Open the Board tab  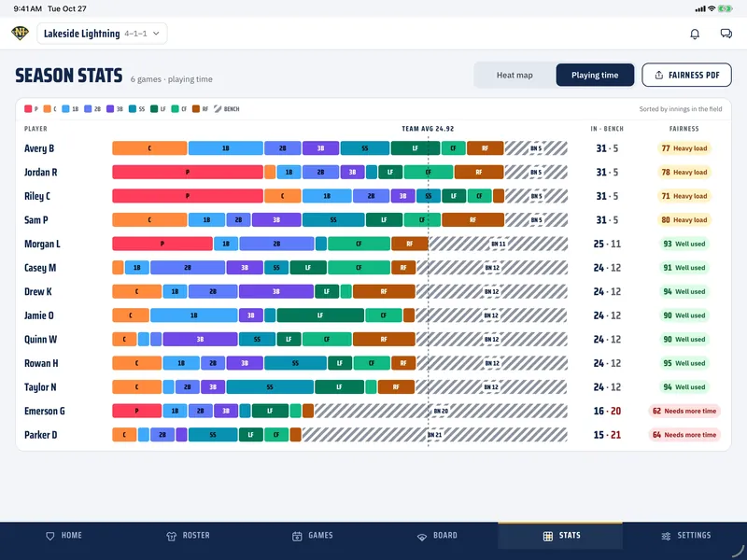coord(437,536)
